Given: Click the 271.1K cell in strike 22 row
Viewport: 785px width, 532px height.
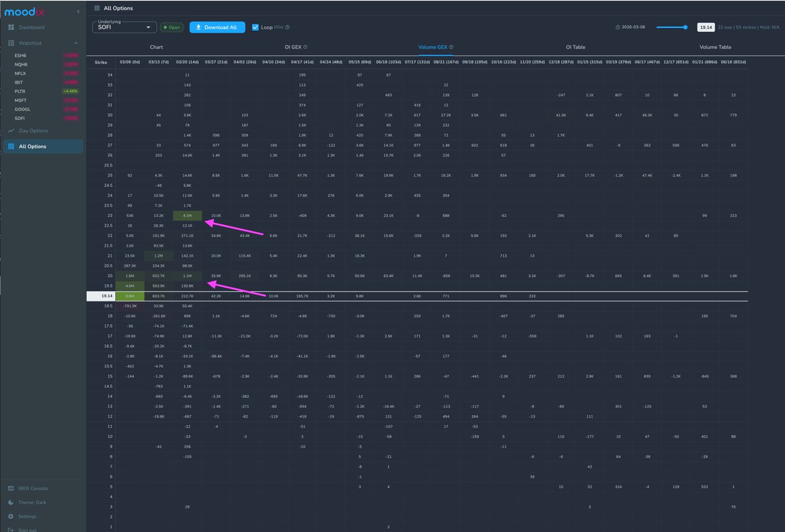Looking at the screenshot, I should 187,235.
